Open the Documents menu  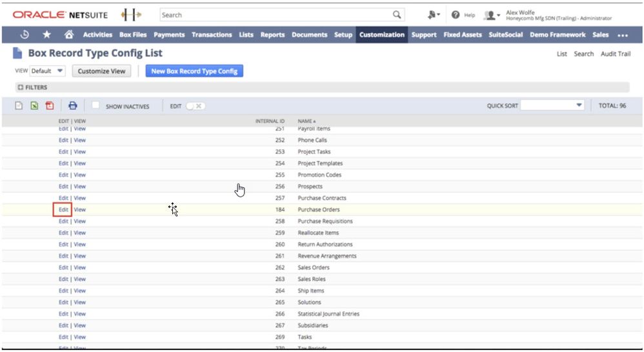coord(310,35)
